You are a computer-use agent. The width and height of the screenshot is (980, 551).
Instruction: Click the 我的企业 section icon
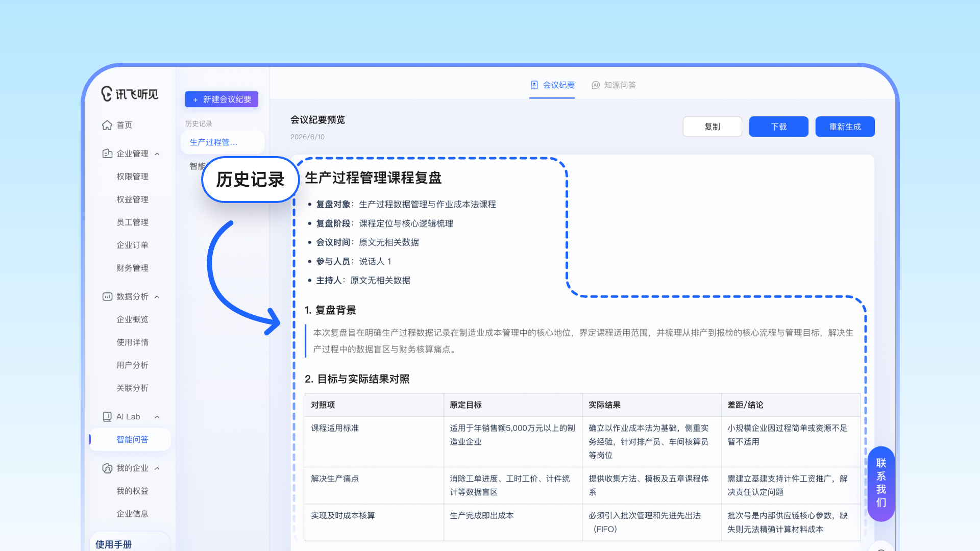tap(107, 468)
